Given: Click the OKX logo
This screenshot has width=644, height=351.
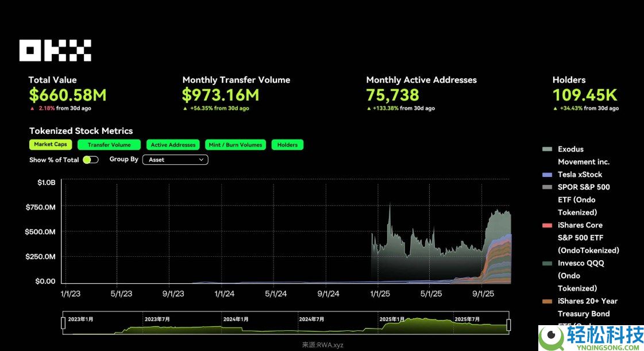Looking at the screenshot, I should [x=55, y=51].
